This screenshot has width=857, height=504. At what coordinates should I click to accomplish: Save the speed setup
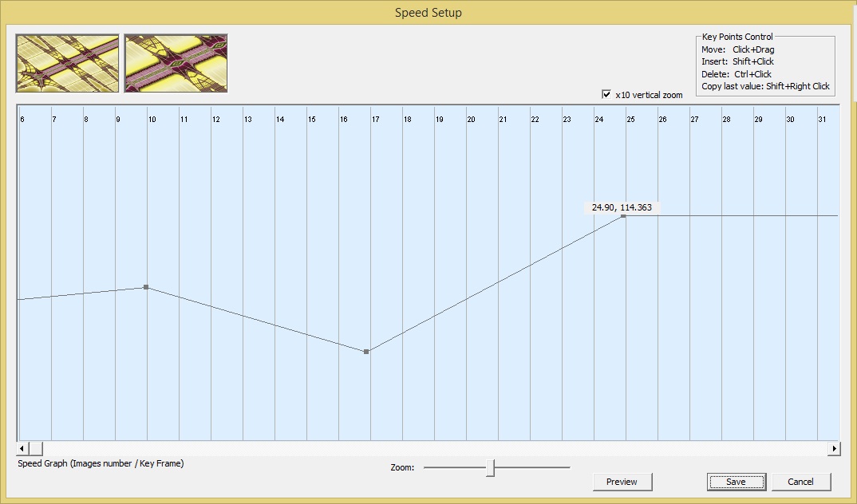point(736,482)
